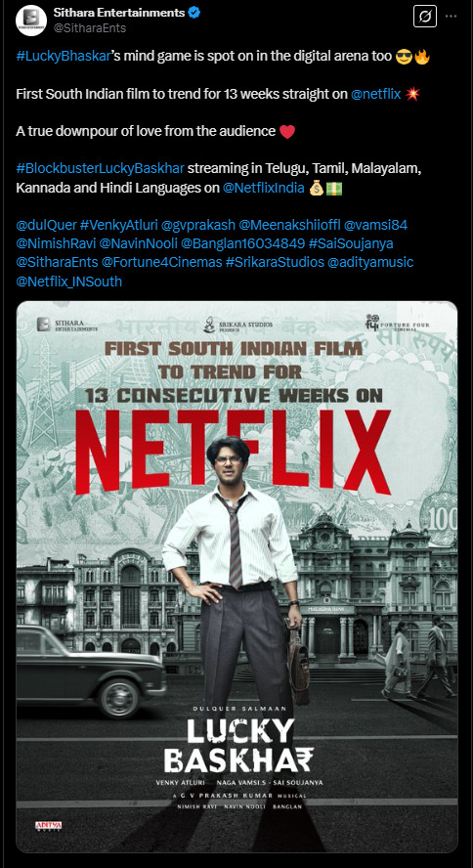The image size is (473, 868).
Task: Open the @Meenakshiioffl mention
Action: coord(289,225)
